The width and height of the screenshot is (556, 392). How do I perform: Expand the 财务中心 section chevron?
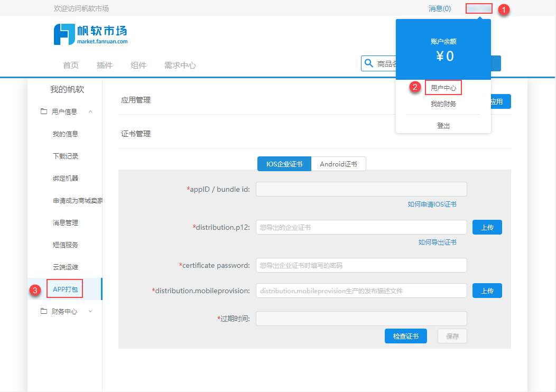click(90, 311)
